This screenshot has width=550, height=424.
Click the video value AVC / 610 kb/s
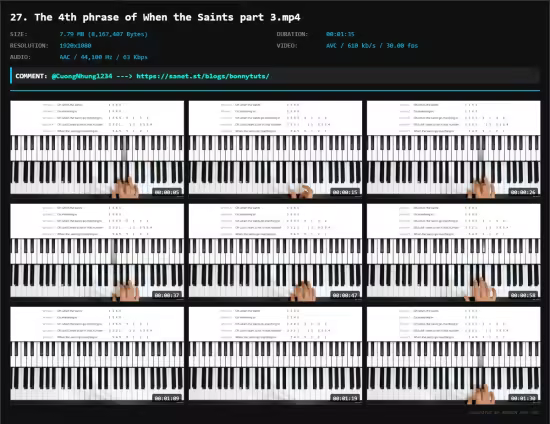point(372,46)
